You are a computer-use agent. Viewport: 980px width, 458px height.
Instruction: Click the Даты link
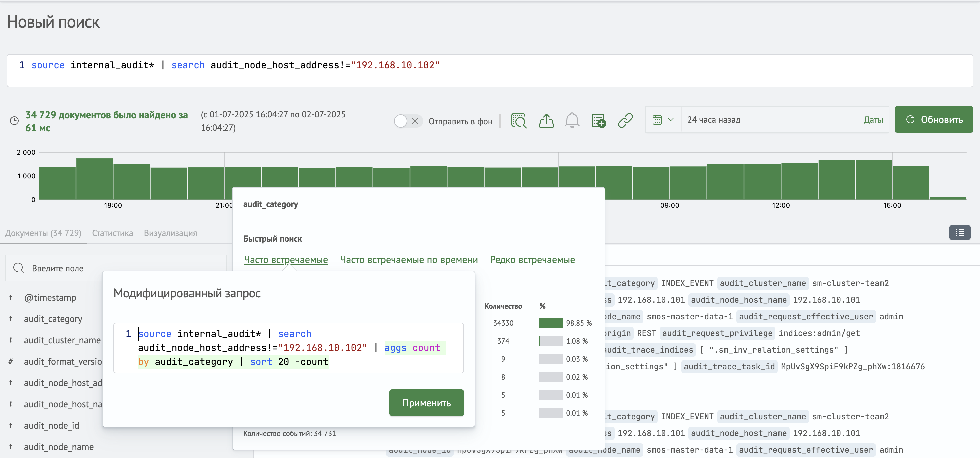873,120
